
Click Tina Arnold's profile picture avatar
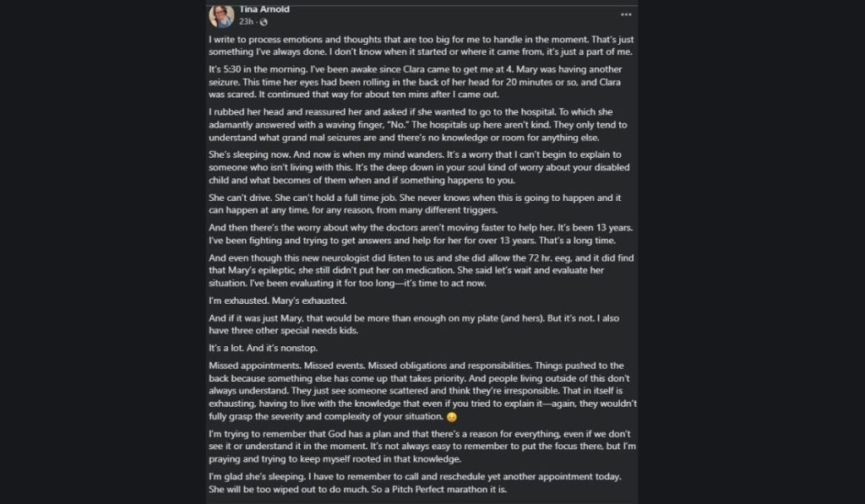[x=222, y=15]
